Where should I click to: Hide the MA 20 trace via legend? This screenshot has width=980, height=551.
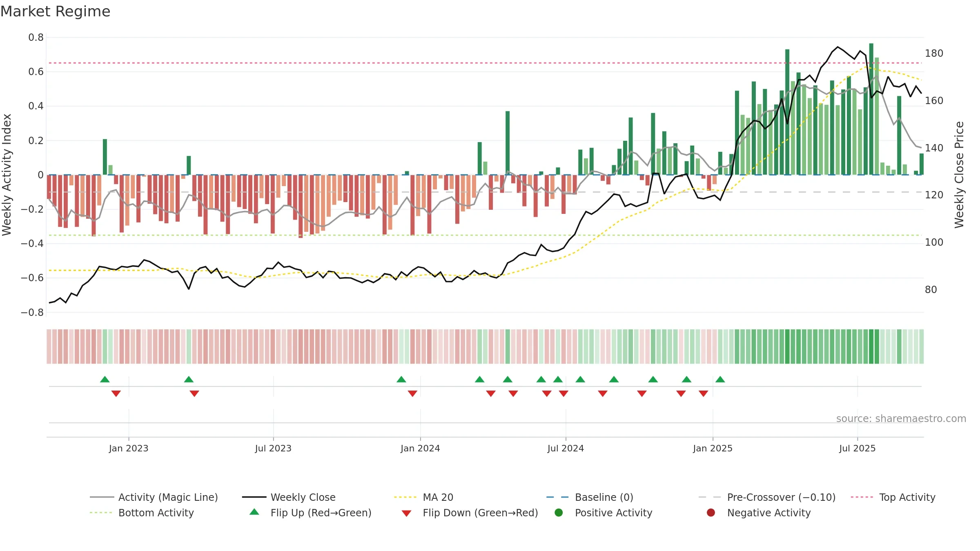(424, 497)
